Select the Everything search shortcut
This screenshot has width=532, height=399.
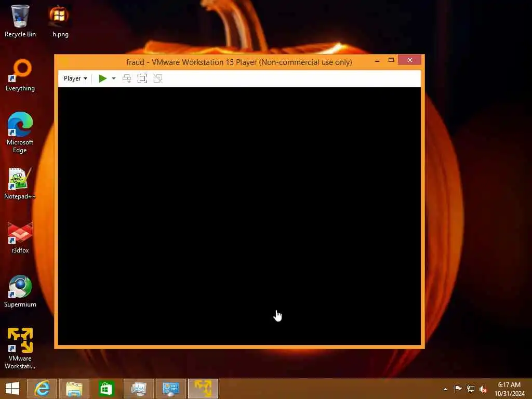tap(20, 75)
